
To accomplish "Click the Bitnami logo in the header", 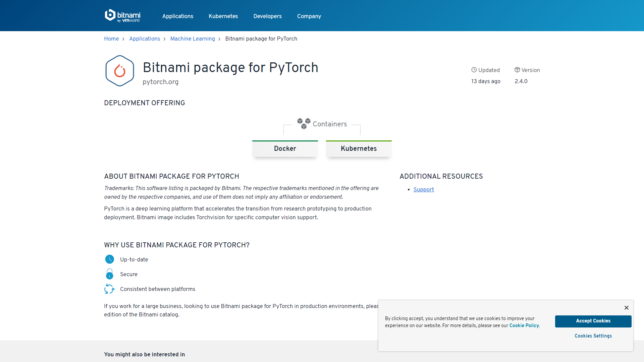I will tap(122, 15).
